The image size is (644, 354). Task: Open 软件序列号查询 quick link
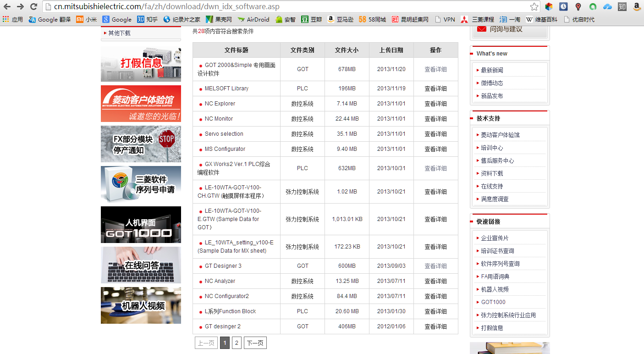500,264
